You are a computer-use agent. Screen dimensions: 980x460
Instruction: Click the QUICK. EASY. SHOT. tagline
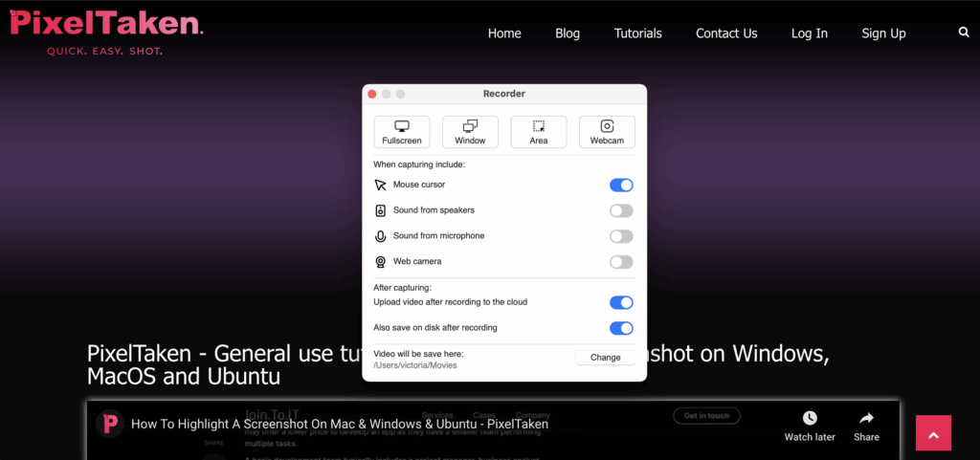[105, 52]
